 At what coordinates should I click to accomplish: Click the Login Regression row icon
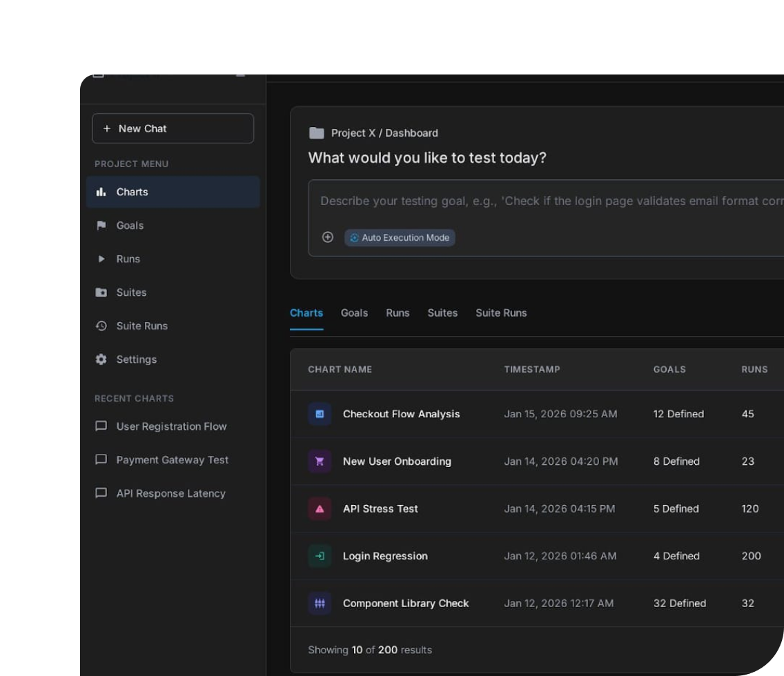coord(320,556)
